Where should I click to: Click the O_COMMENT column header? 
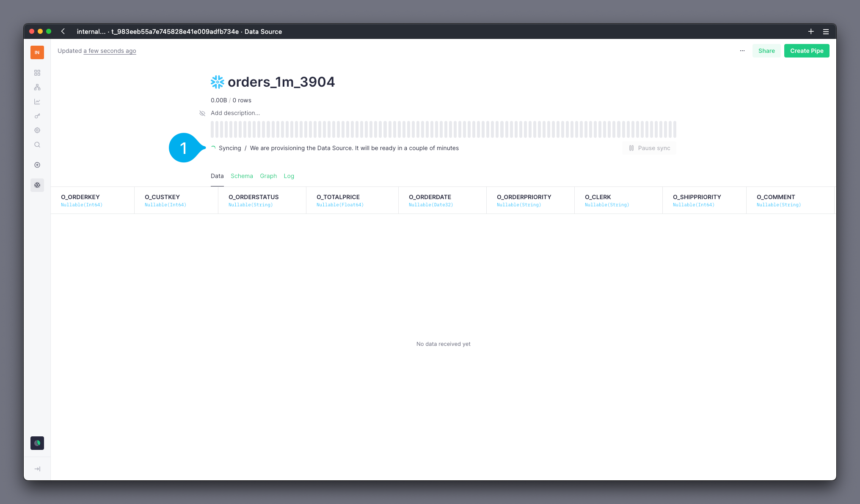click(x=790, y=200)
